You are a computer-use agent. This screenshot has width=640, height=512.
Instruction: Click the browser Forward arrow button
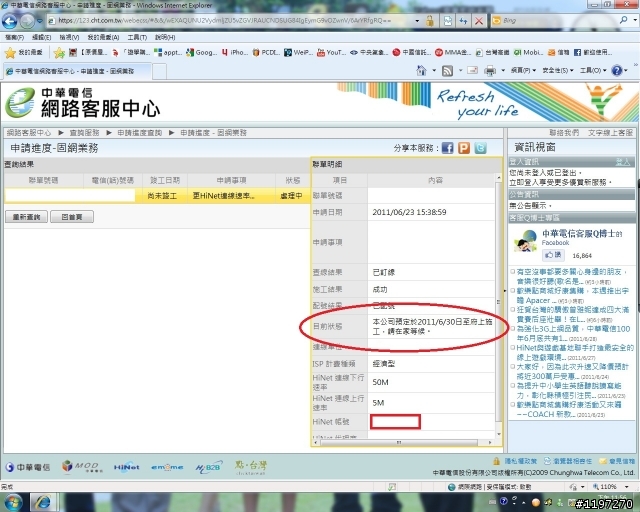[x=27, y=21]
